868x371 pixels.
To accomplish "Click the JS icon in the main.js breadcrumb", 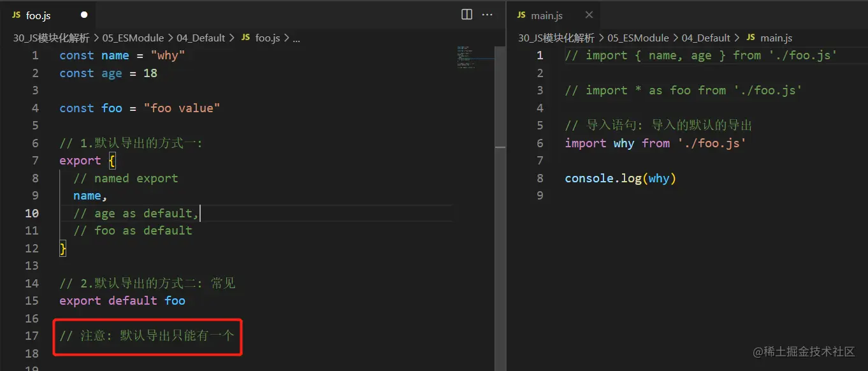I will pos(750,38).
